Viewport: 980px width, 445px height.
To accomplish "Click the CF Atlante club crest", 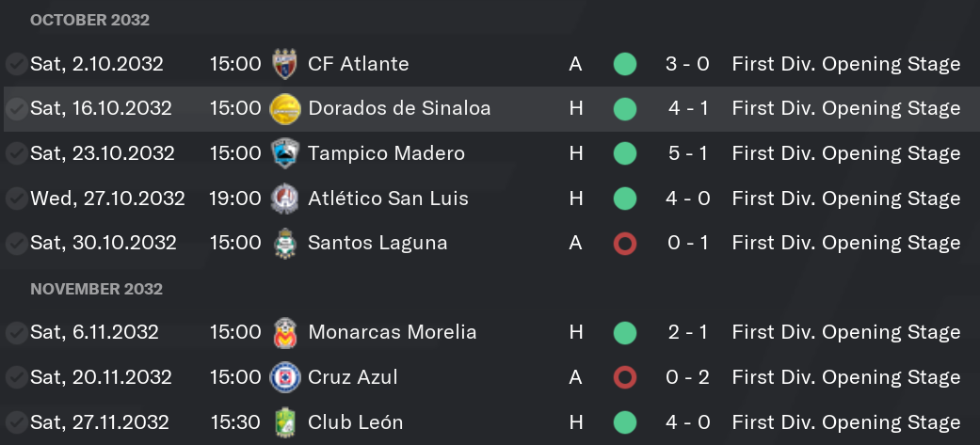I will (x=285, y=64).
